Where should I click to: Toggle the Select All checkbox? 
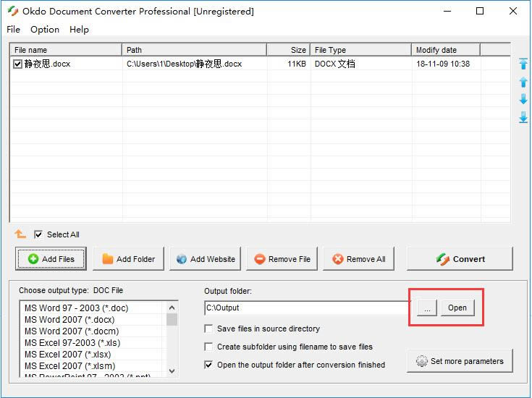[38, 234]
